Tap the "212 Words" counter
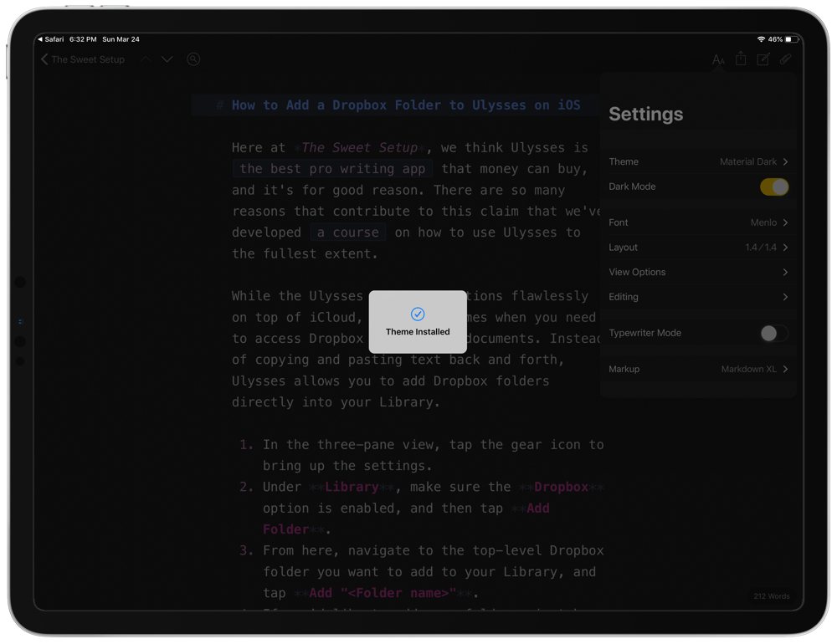The height and width of the screenshot is (644, 837). (x=772, y=596)
